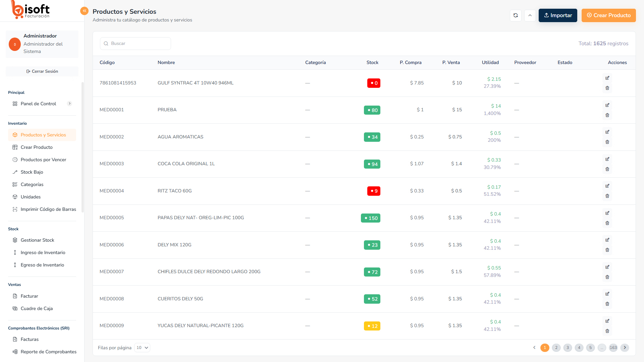The width and height of the screenshot is (644, 362).
Task: Collapse the sidebar with the orange arrow
Action: [x=84, y=11]
